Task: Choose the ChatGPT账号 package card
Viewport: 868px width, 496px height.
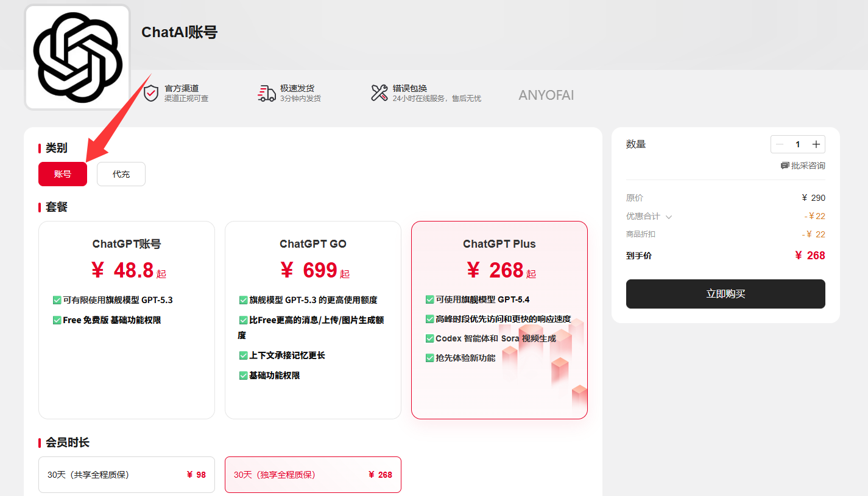Action: click(x=127, y=320)
